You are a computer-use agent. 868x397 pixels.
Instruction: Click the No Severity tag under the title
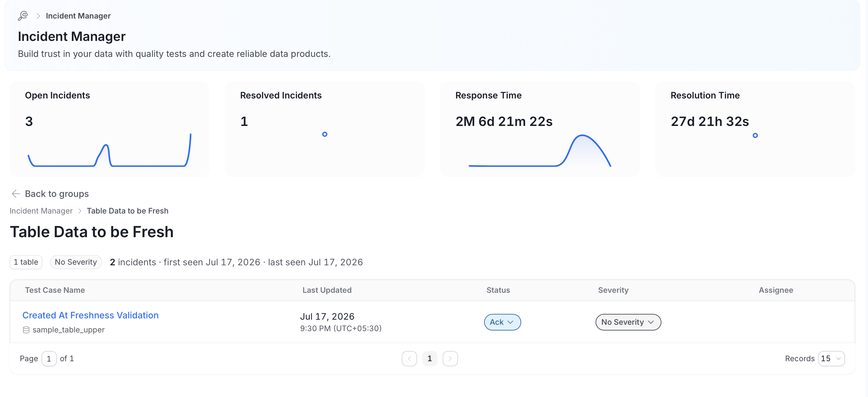75,262
